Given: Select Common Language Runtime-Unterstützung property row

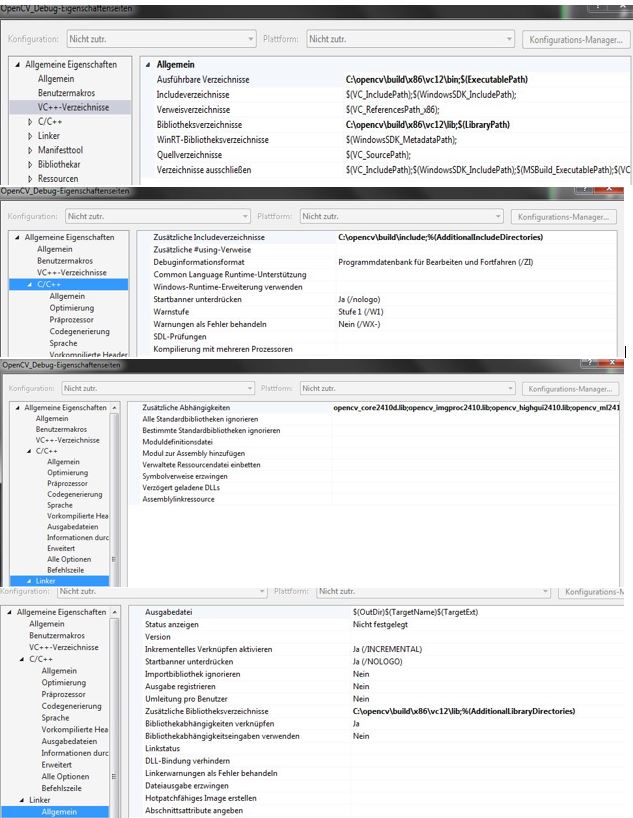Looking at the screenshot, I should 377,274.
